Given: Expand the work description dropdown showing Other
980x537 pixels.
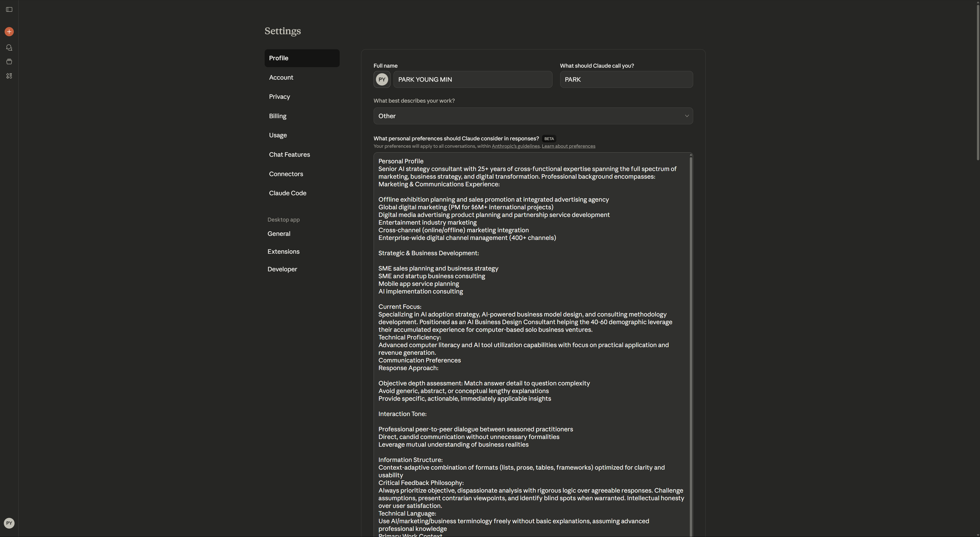Looking at the screenshot, I should coord(533,116).
